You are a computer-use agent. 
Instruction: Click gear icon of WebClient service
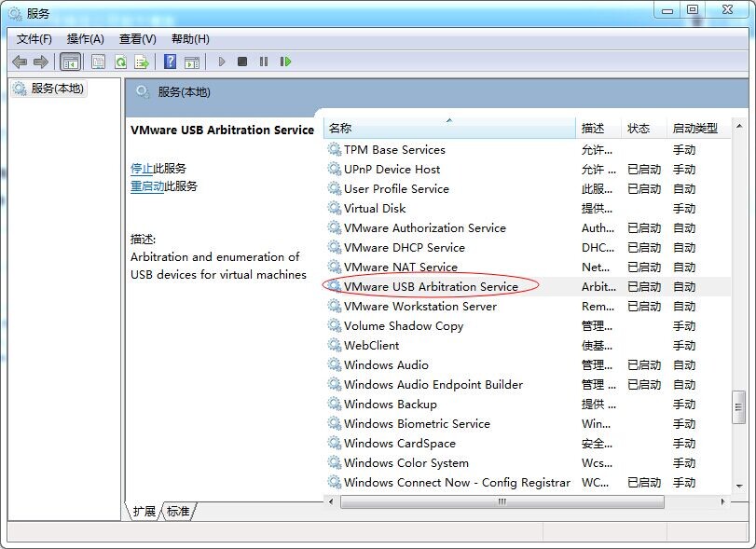click(334, 345)
